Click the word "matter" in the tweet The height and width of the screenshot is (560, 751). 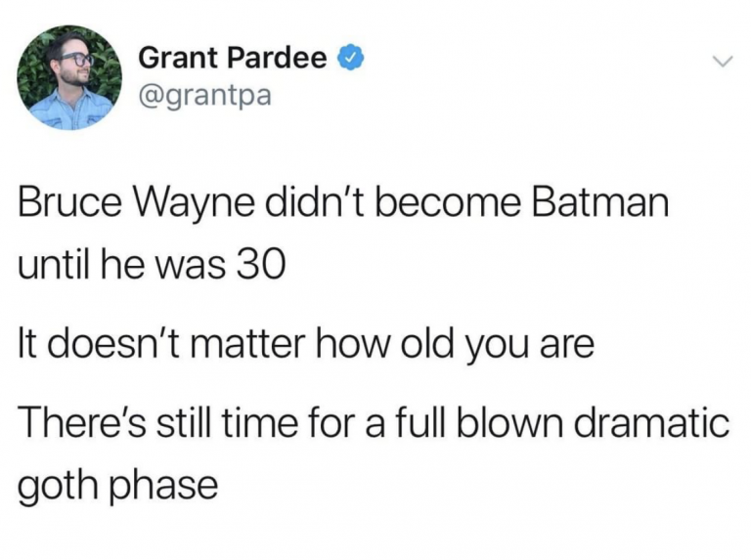tap(247, 344)
